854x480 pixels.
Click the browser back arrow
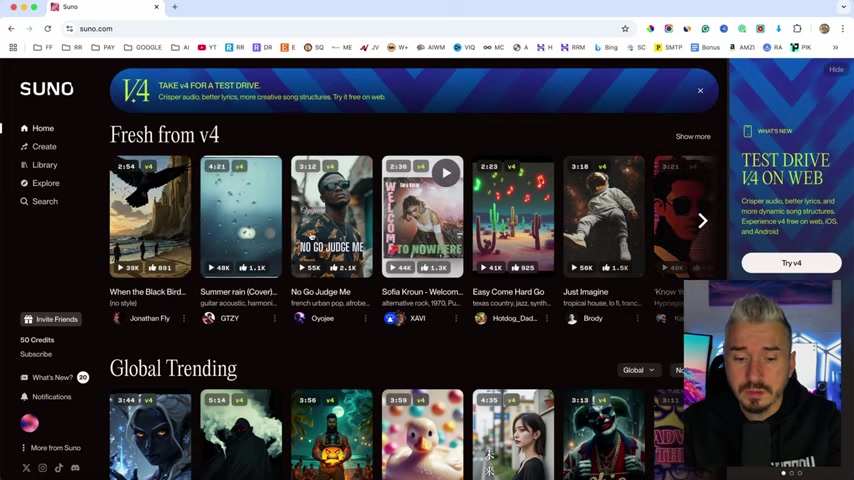click(x=11, y=29)
